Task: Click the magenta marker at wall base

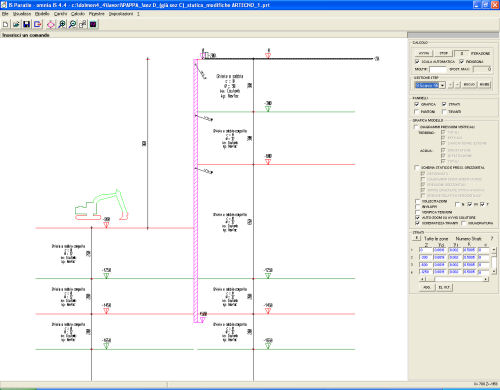Action: pos(202,320)
